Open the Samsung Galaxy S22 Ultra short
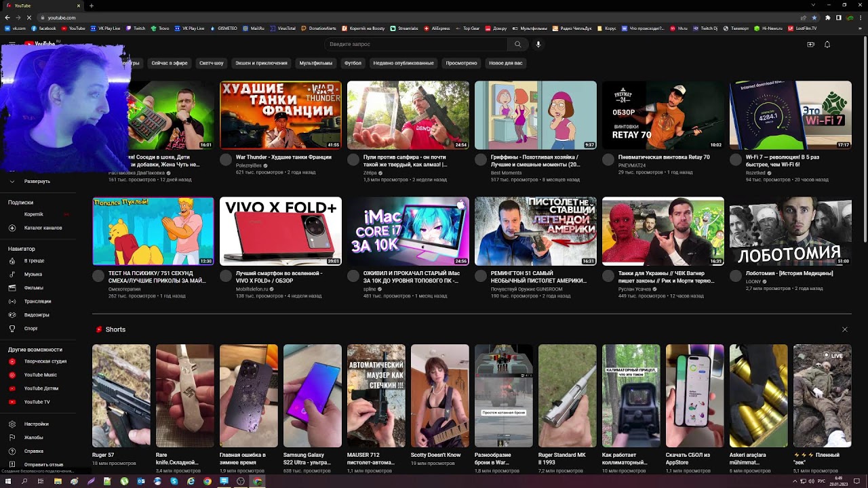The image size is (868, 488). [313, 396]
